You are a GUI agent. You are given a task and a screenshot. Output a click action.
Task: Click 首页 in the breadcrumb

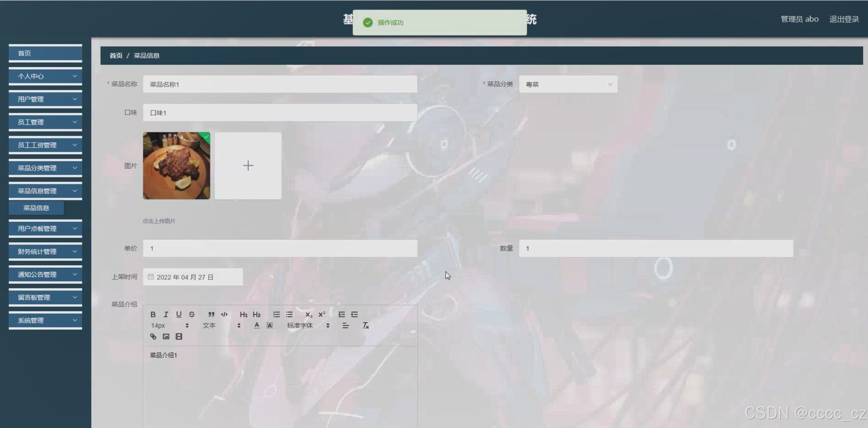point(116,55)
